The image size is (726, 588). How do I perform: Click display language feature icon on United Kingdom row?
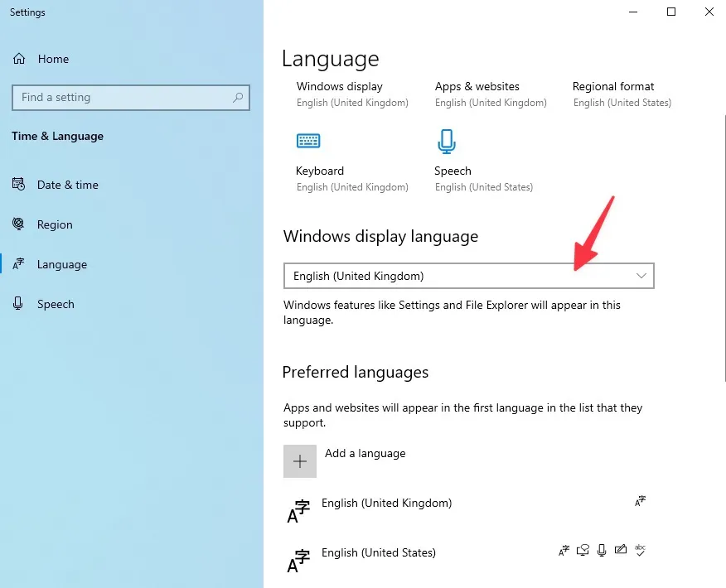click(x=640, y=501)
